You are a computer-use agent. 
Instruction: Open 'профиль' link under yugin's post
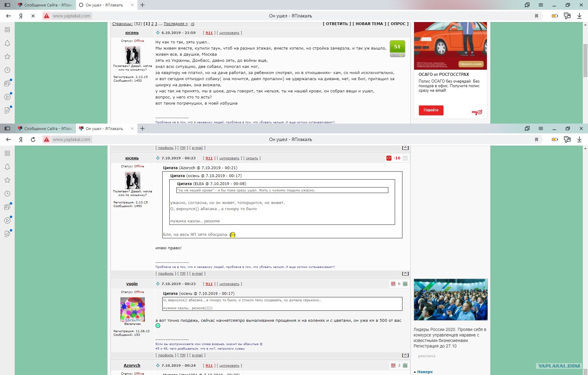pyautogui.click(x=166, y=355)
